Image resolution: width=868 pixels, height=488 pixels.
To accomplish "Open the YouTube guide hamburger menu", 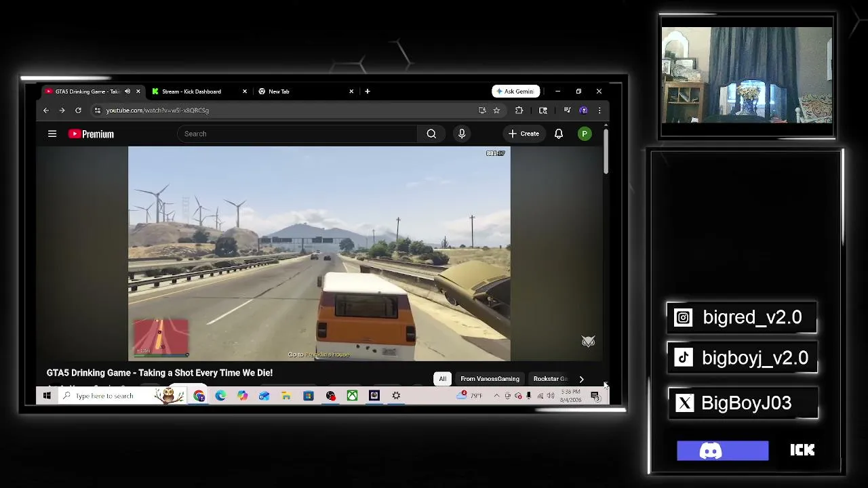I will coord(52,134).
